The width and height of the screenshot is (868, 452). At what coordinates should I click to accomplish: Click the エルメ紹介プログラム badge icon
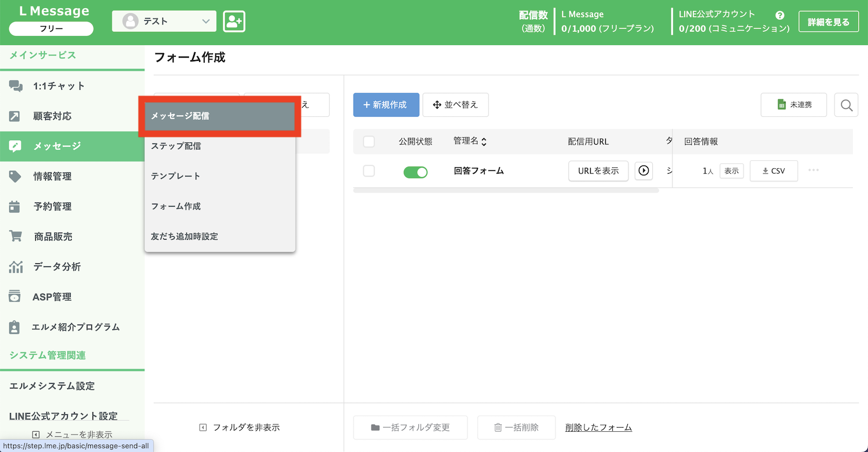click(15, 327)
